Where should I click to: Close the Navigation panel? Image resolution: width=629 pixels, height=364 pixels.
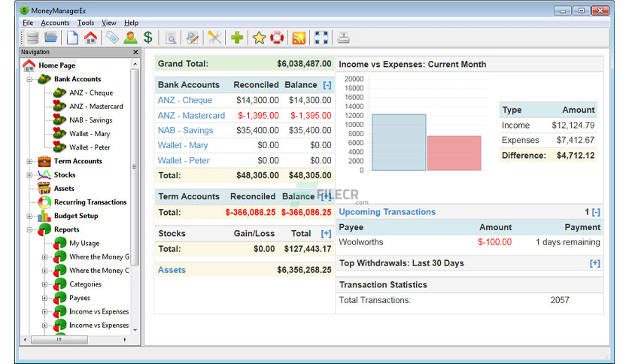tap(135, 52)
